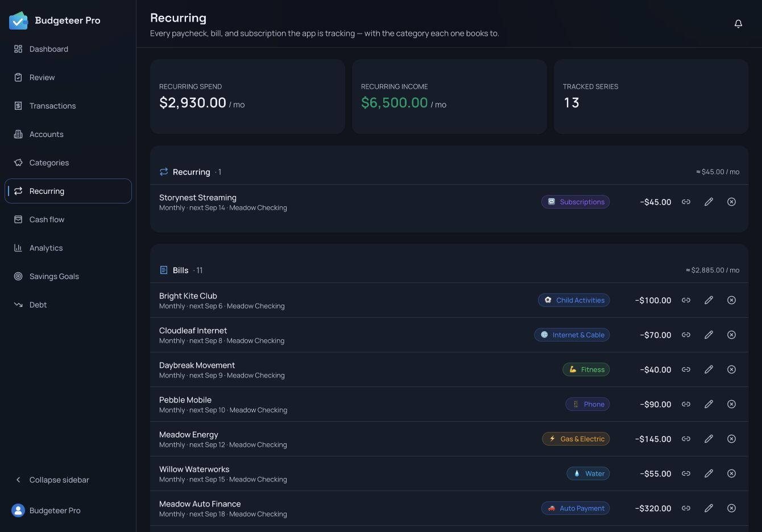Go to Dashboard in sidebar
Viewport: 762px width, 532px height.
point(68,49)
